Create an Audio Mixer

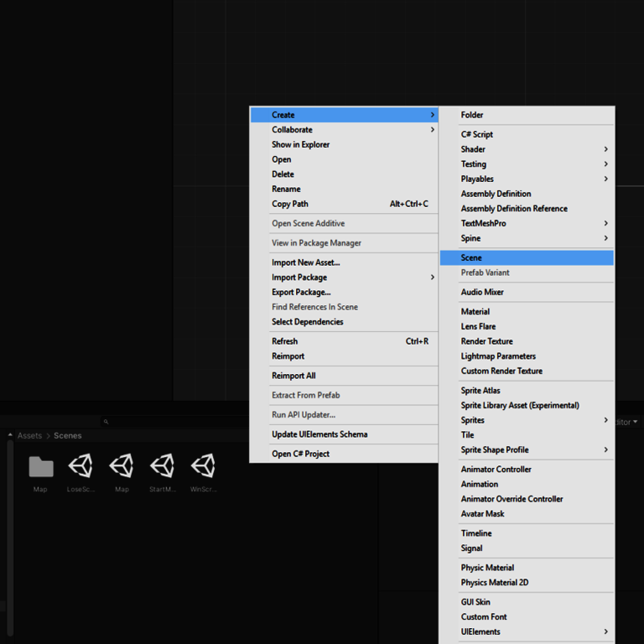tap(527, 292)
